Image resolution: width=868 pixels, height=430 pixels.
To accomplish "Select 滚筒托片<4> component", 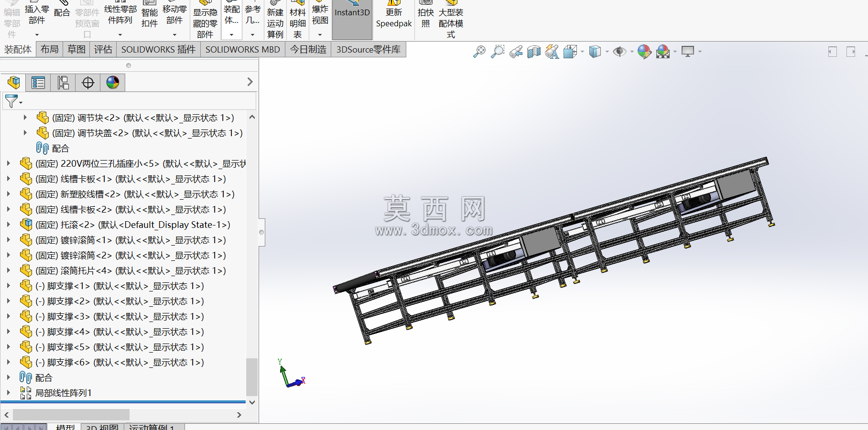I will [130, 270].
